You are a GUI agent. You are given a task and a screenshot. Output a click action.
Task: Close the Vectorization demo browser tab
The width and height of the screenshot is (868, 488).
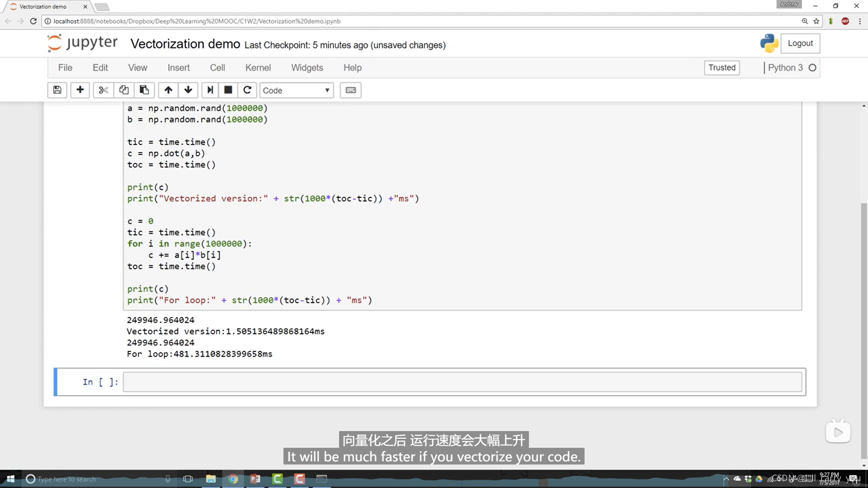[x=85, y=6]
